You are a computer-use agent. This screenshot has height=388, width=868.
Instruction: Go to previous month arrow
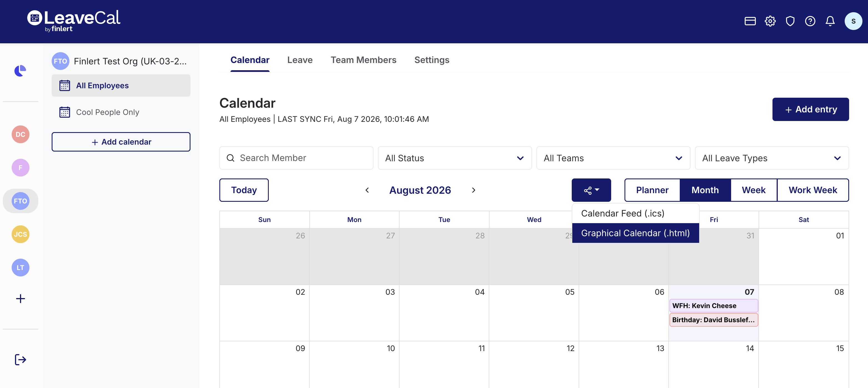(x=367, y=190)
